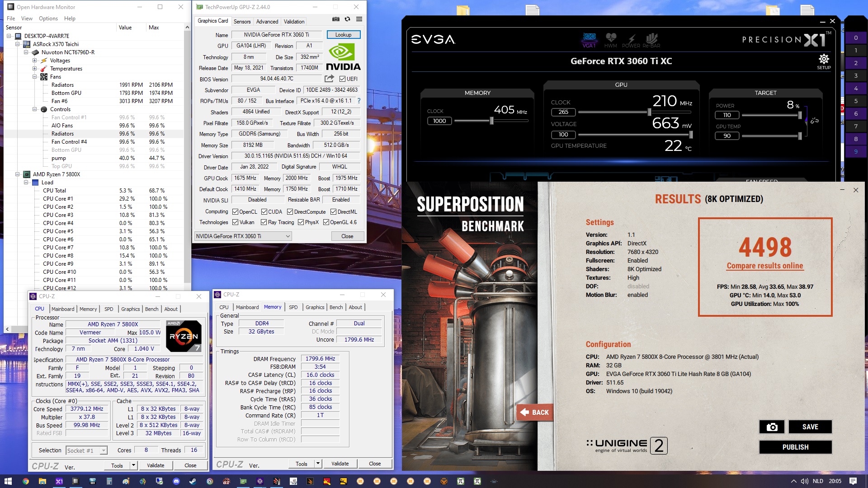Click the Precision X1 taskbar icon
Screen dimensions: 868x488
59,481
